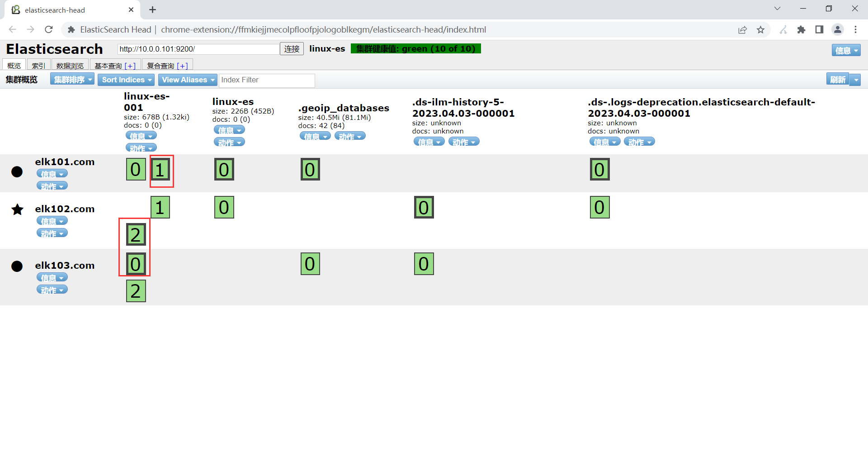Open 信息 dropdown for node elk102.com
The image size is (868, 466).
click(52, 221)
